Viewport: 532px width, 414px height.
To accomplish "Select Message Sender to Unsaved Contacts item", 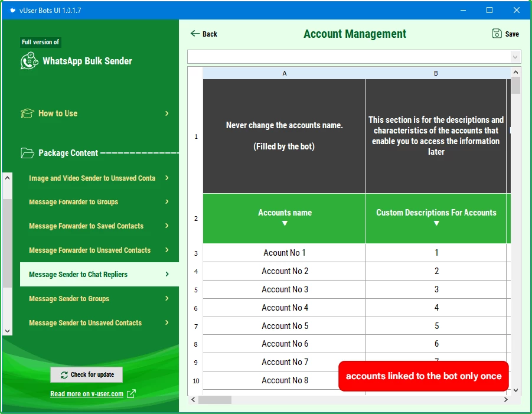I will coord(85,322).
